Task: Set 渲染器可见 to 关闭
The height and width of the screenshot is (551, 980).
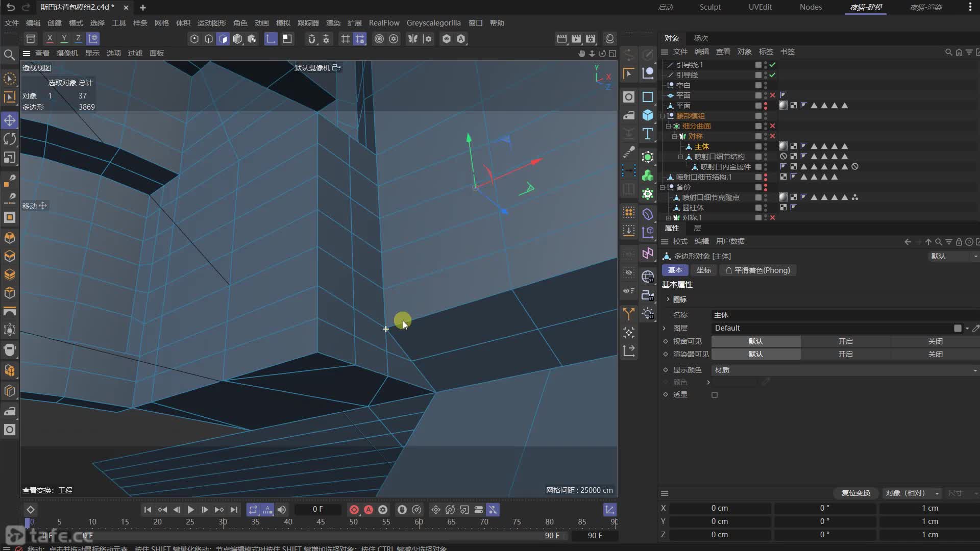Action: 935,354
